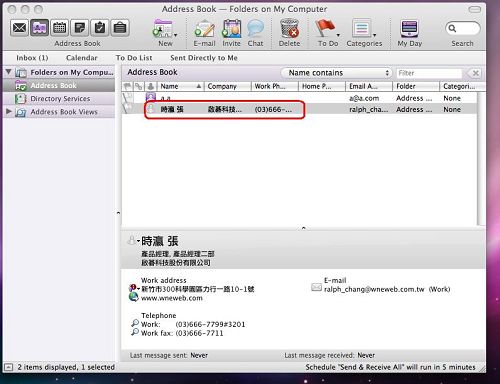Open Sent Directly to Me view

click(x=204, y=58)
